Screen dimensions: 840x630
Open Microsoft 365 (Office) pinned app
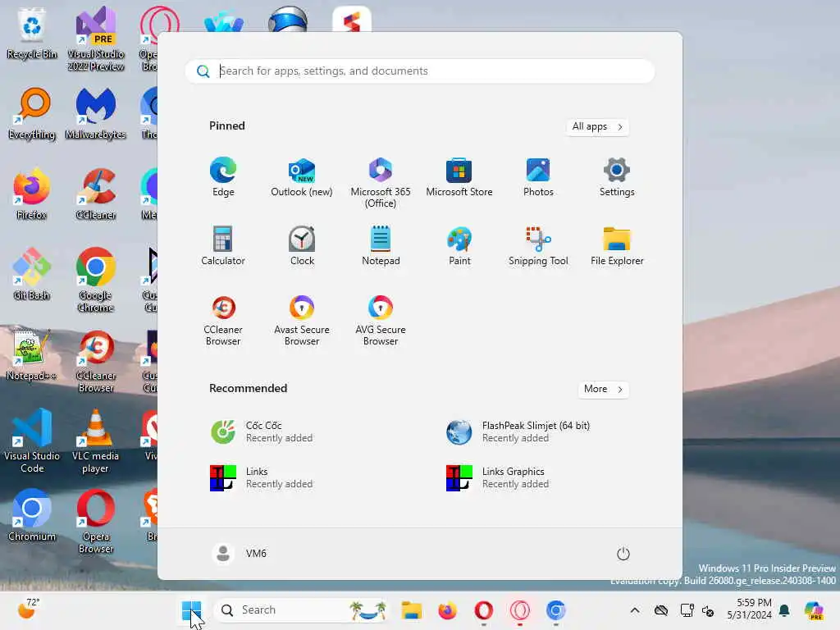pyautogui.click(x=381, y=182)
